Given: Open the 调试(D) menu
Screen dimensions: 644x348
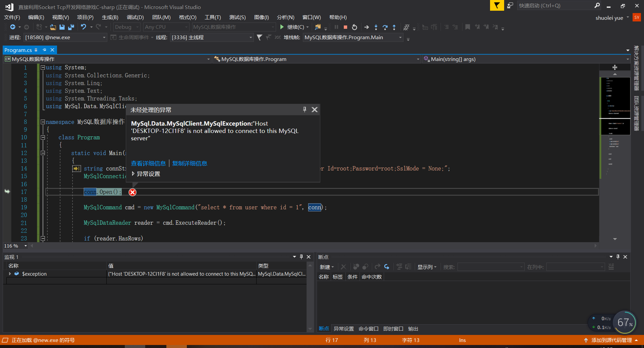Looking at the screenshot, I should tap(135, 17).
